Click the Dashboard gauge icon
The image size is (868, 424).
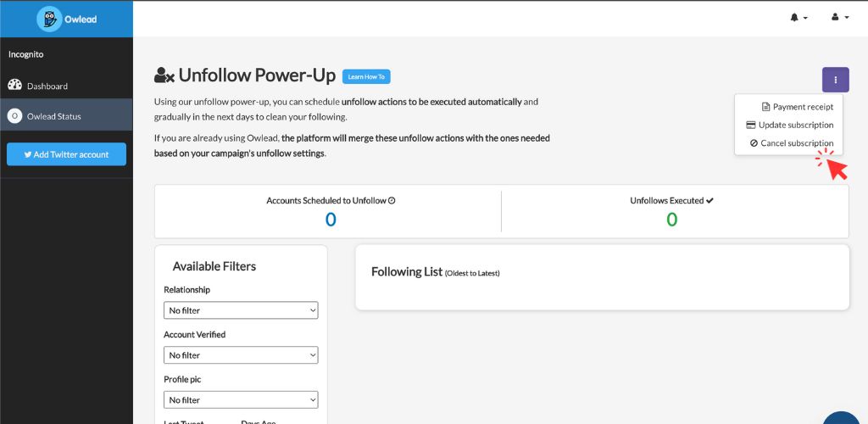point(14,86)
